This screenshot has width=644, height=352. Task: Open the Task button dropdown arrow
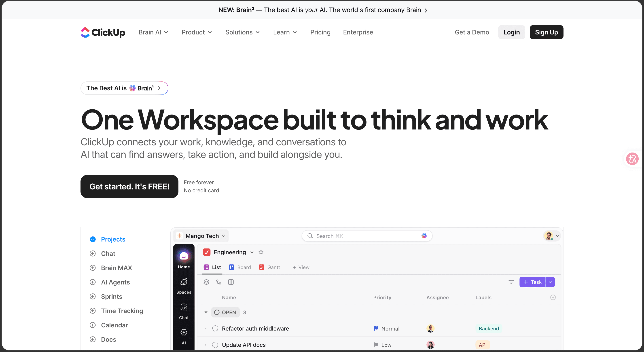pos(550,282)
